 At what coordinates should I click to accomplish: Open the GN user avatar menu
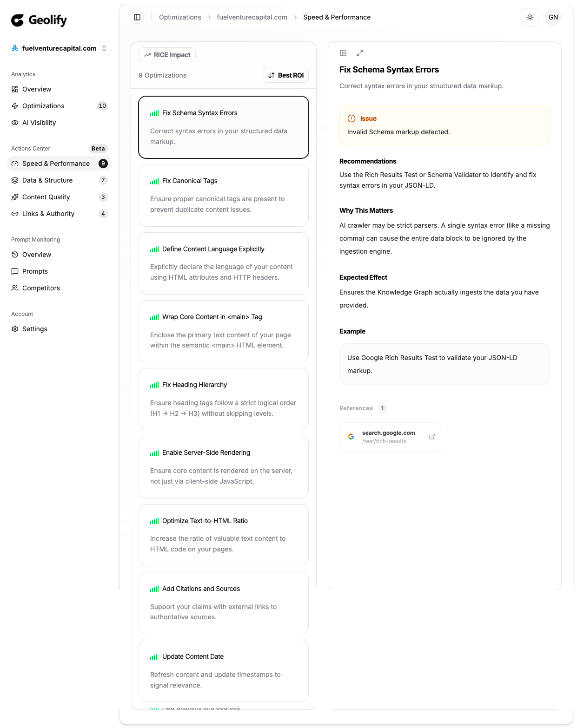click(553, 17)
